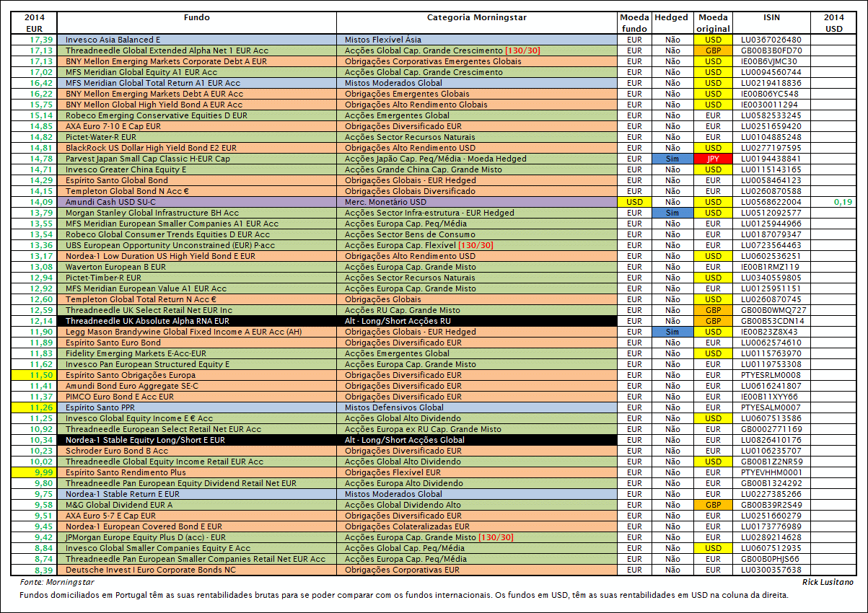Select 'Parvest Japan Small Cap Classic H-EUR Cap'
The width and height of the screenshot is (868, 613).
tap(197, 159)
